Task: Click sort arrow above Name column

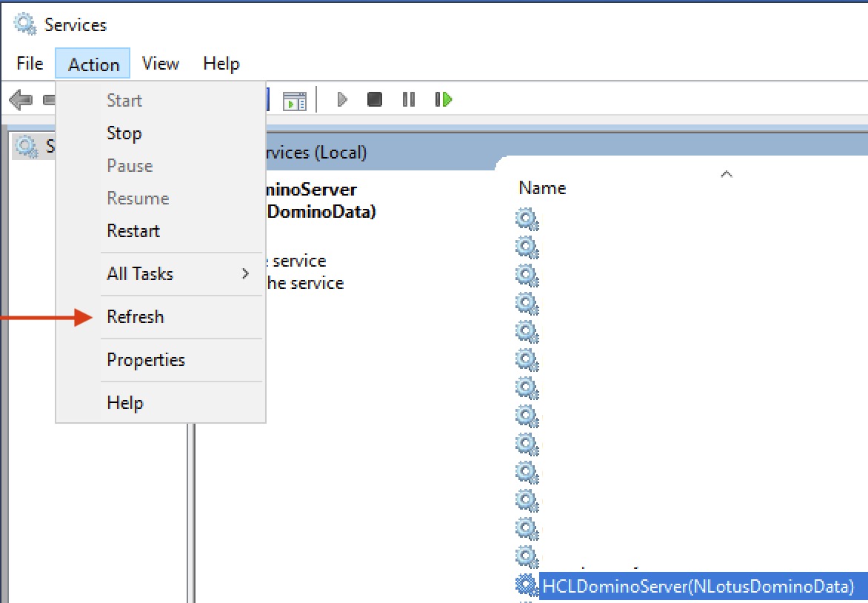Action: (x=727, y=174)
